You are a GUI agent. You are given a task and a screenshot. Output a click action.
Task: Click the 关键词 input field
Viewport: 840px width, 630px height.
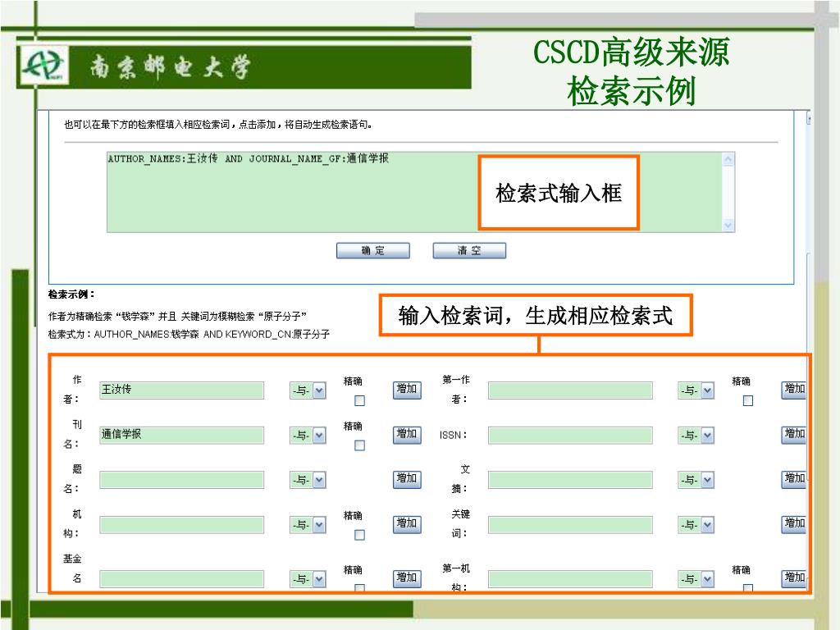[570, 525]
